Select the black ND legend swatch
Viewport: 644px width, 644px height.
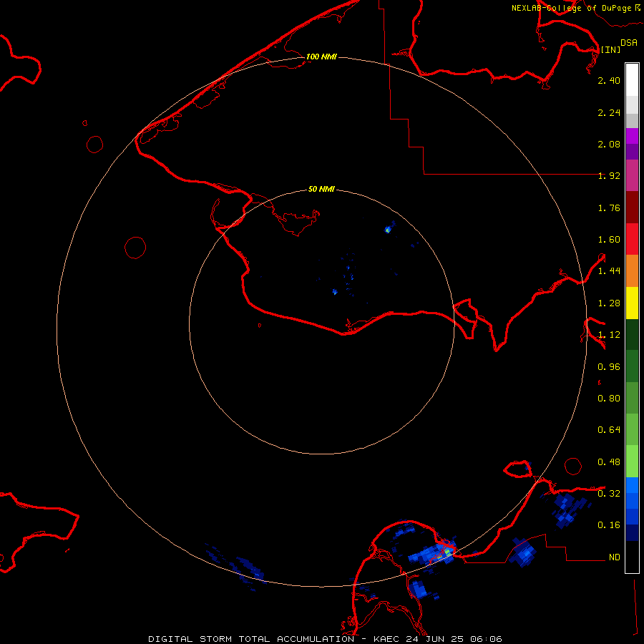632,557
